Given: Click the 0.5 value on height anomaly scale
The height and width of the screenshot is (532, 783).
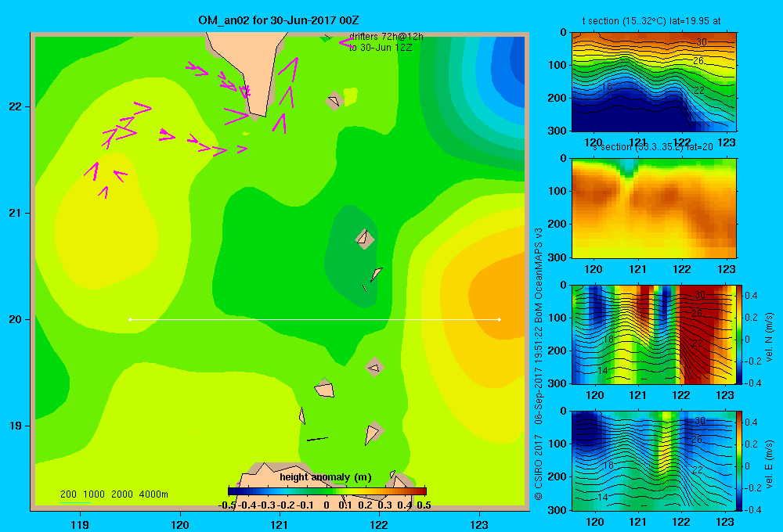Looking at the screenshot, I should point(424,505).
